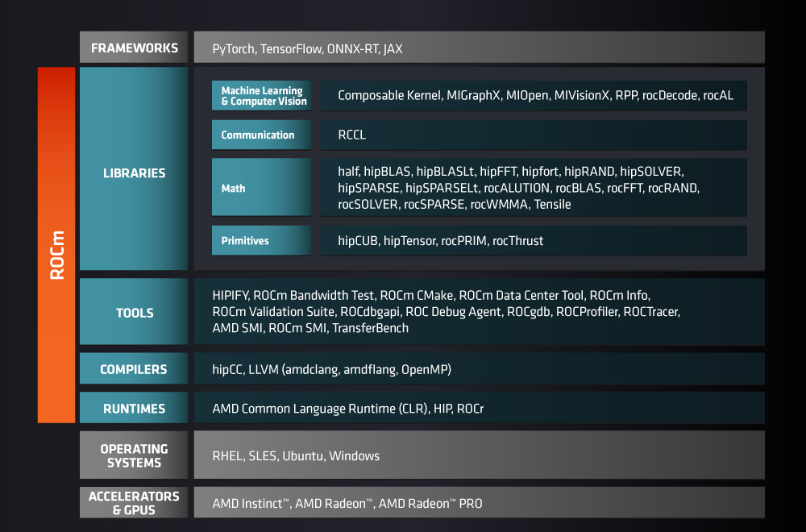Expand the LIBRARIES section
This screenshot has height=532, width=806.
click(x=133, y=172)
